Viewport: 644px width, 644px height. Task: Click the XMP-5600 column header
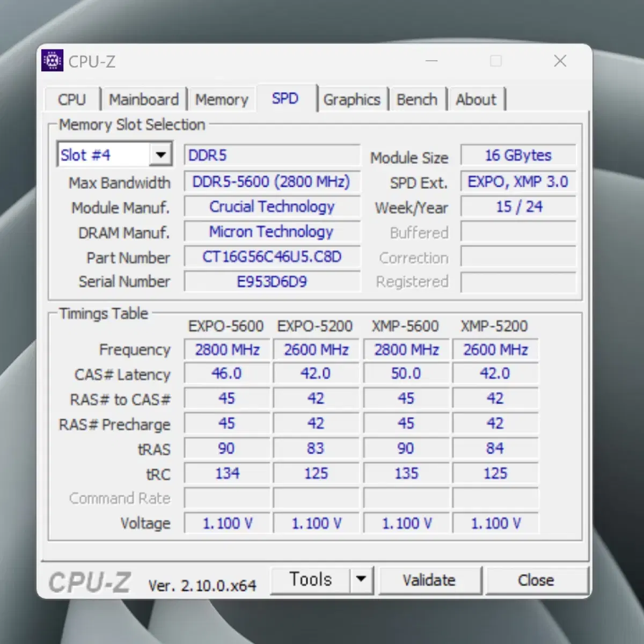(x=405, y=326)
